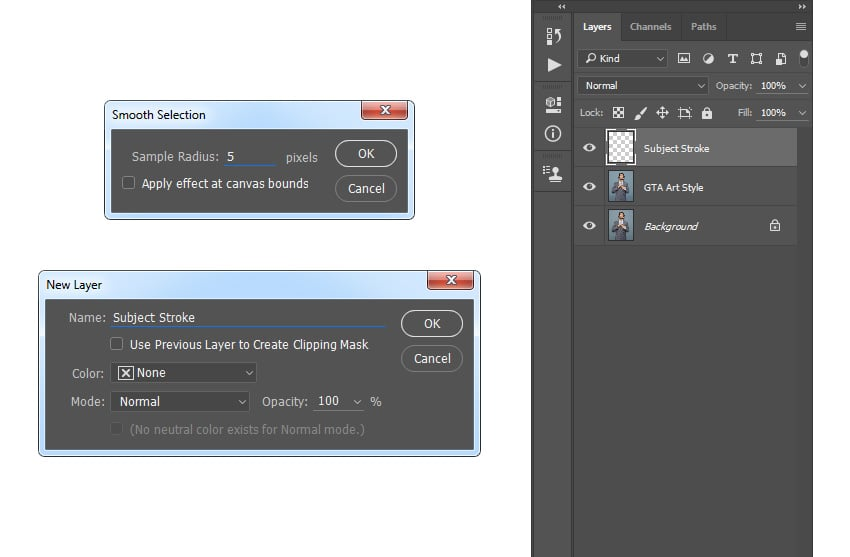The width and height of the screenshot is (850, 557).
Task: Hide the Background layer eye icon
Action: (x=589, y=225)
